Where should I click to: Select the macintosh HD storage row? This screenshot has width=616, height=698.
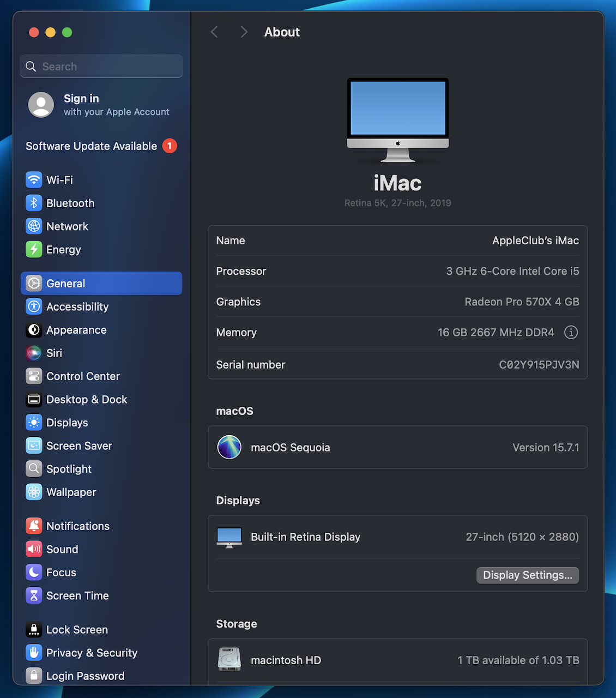397,660
